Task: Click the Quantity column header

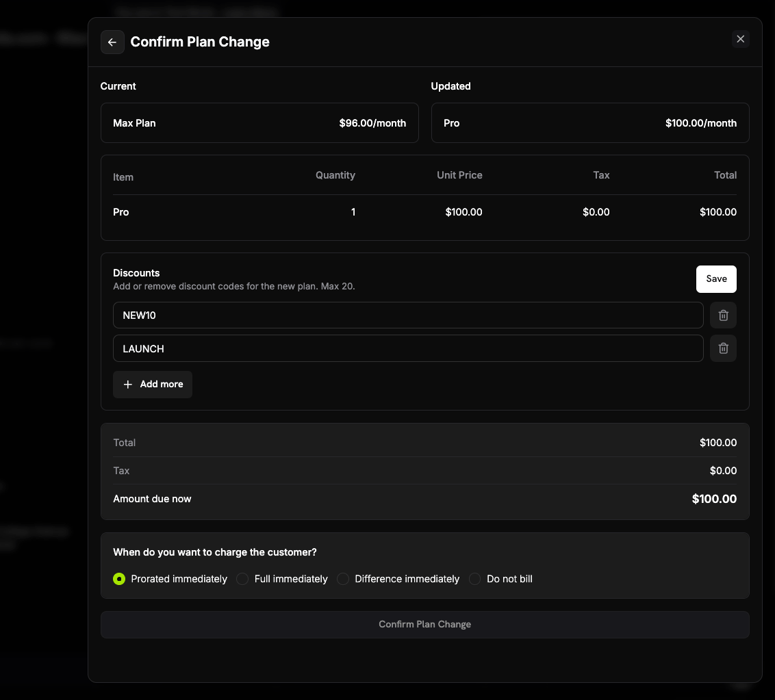Action: point(335,175)
